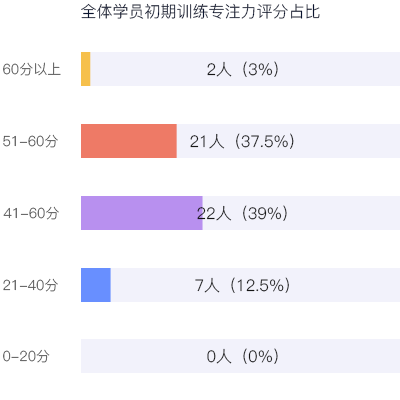Screen dimensions: 400x400
Task: Click the 21人（37.5%）value label
Action: click(242, 141)
